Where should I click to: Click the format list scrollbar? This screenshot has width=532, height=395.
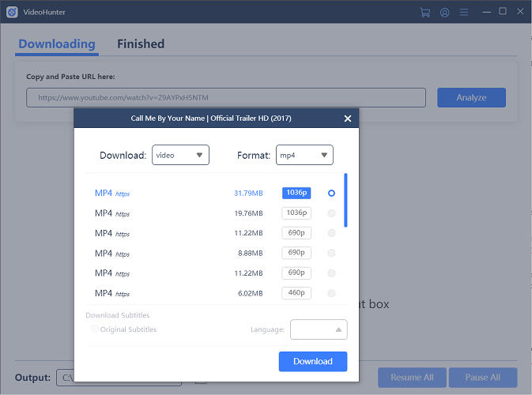point(345,200)
